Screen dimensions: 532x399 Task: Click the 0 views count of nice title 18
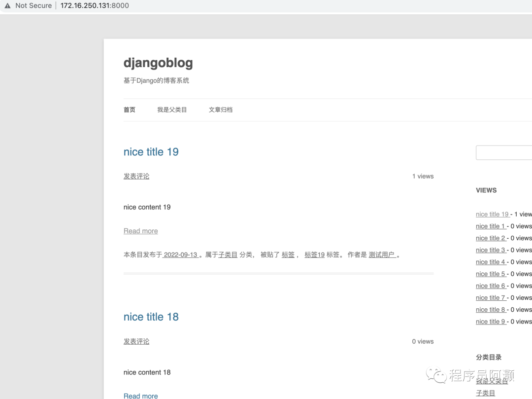423,341
